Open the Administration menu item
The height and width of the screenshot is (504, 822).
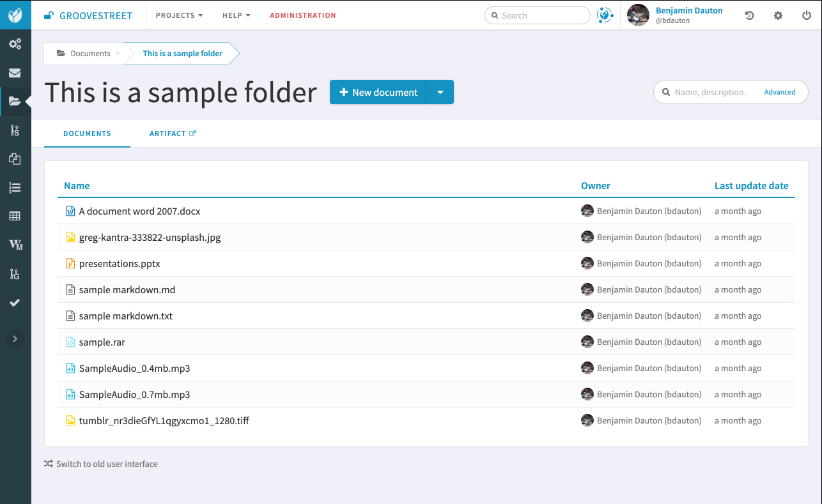click(302, 15)
